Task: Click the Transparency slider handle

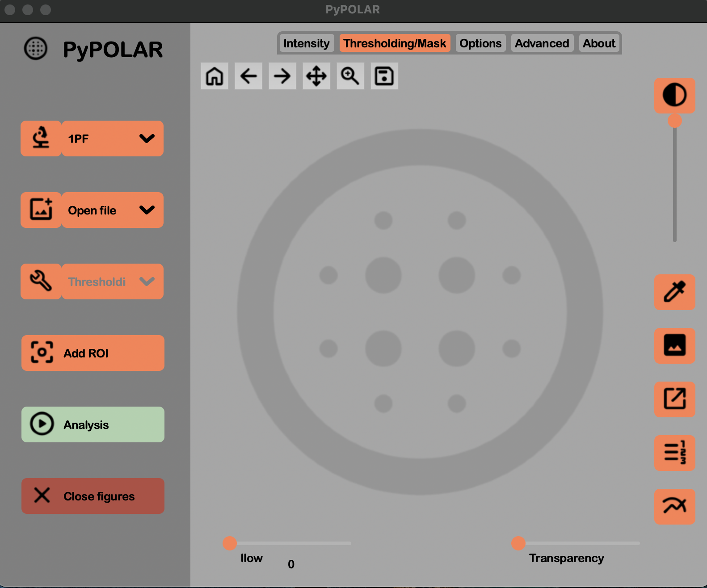Action: coord(518,543)
